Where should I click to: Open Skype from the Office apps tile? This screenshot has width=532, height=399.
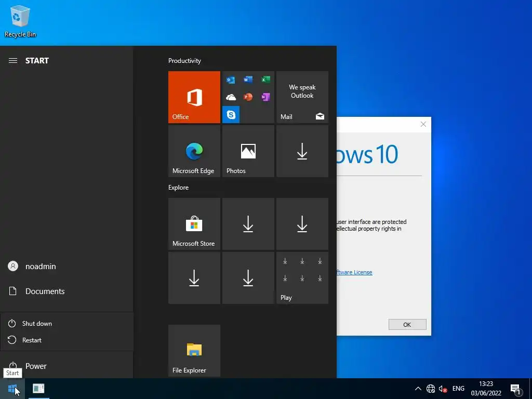(x=231, y=115)
